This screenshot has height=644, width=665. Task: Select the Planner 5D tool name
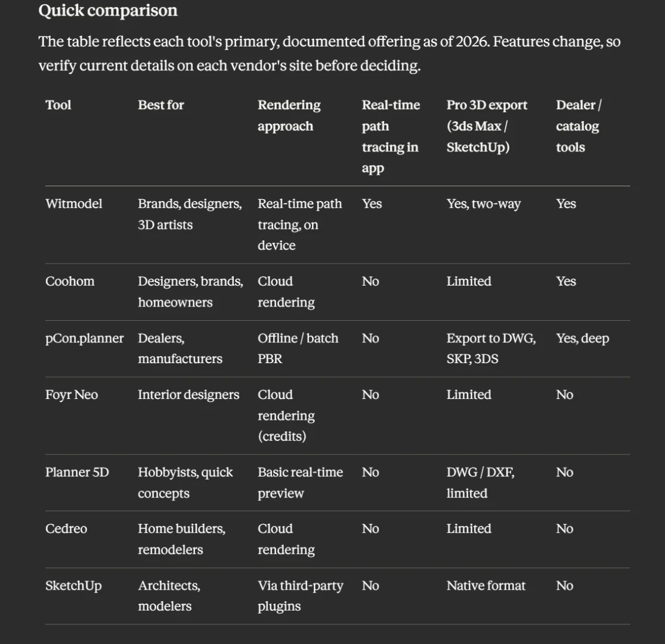[x=77, y=472]
